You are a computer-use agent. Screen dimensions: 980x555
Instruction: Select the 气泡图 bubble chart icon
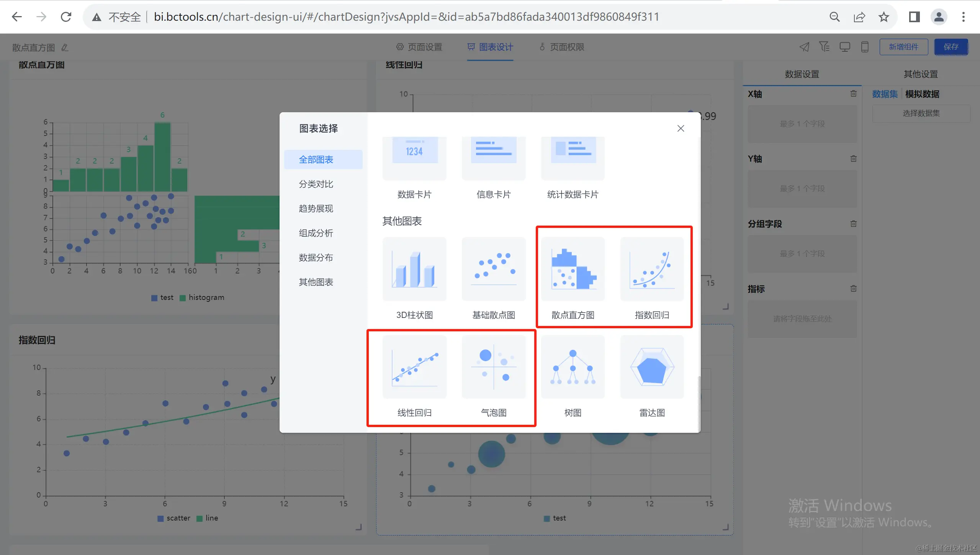tap(494, 367)
